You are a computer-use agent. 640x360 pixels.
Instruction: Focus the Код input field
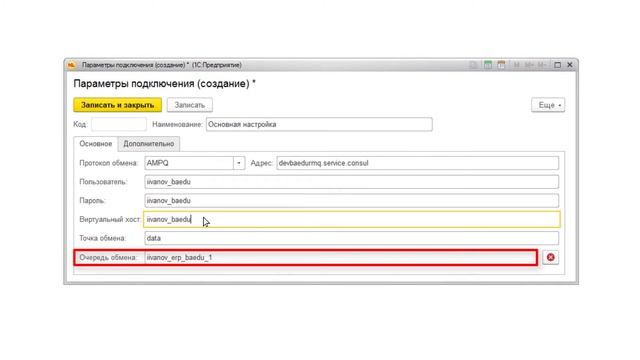[x=119, y=124]
